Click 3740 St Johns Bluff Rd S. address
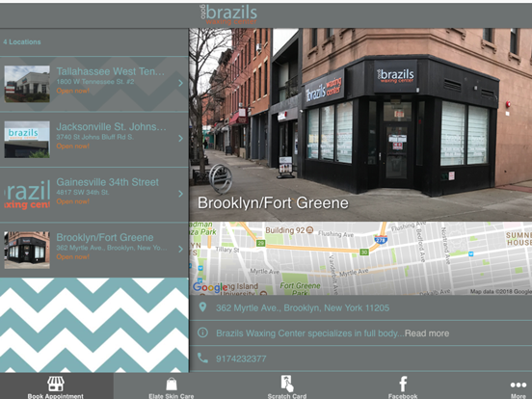 94,137
